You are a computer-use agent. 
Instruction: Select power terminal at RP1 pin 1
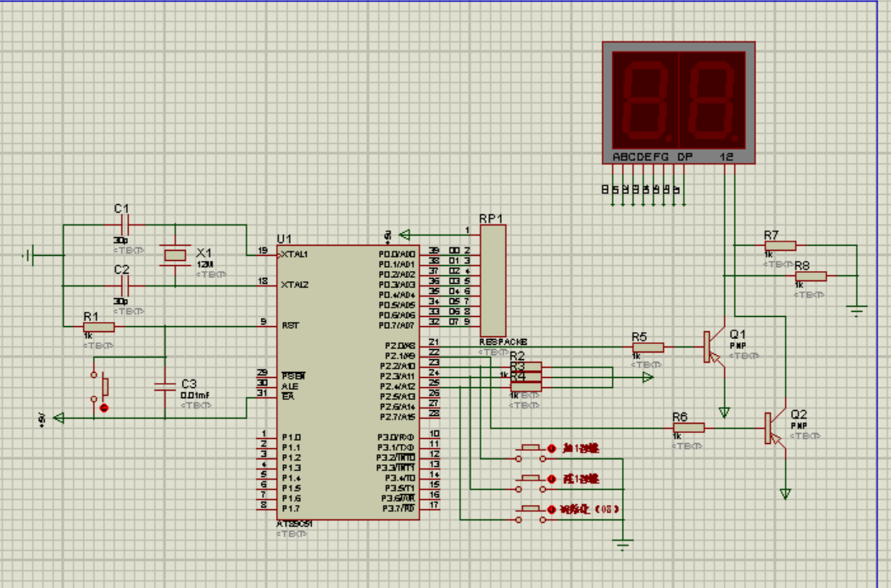pos(404,235)
